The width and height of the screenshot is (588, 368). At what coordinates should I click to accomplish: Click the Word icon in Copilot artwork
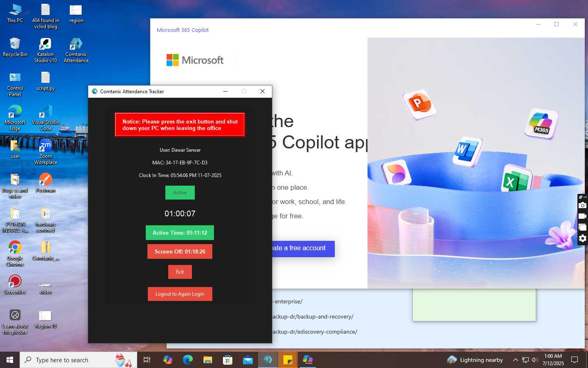(x=467, y=152)
